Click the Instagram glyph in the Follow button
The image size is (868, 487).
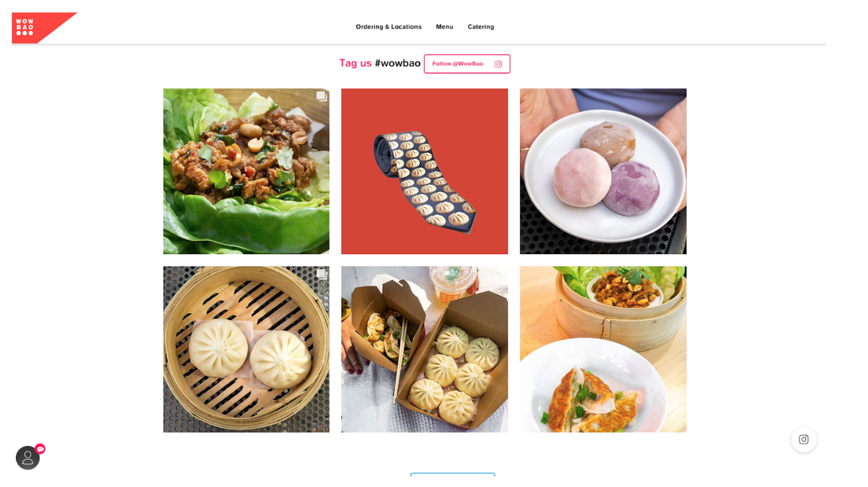coord(498,64)
